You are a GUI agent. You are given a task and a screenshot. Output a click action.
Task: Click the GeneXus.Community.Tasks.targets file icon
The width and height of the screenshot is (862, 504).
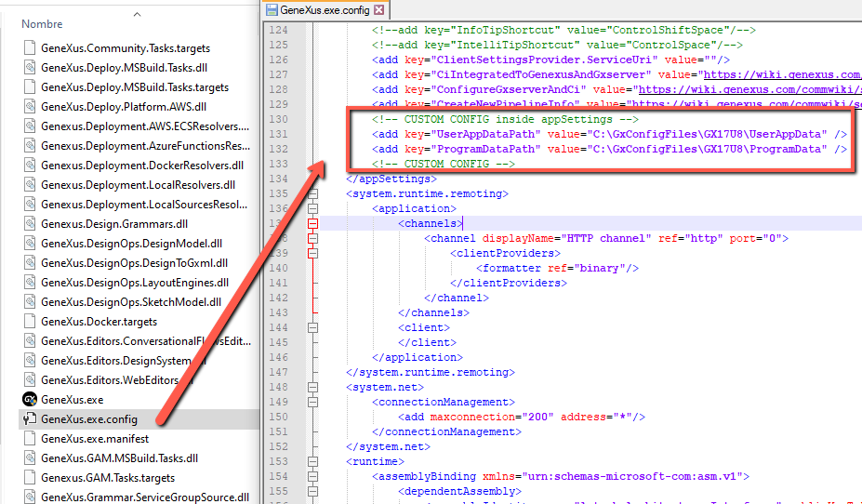[30, 48]
